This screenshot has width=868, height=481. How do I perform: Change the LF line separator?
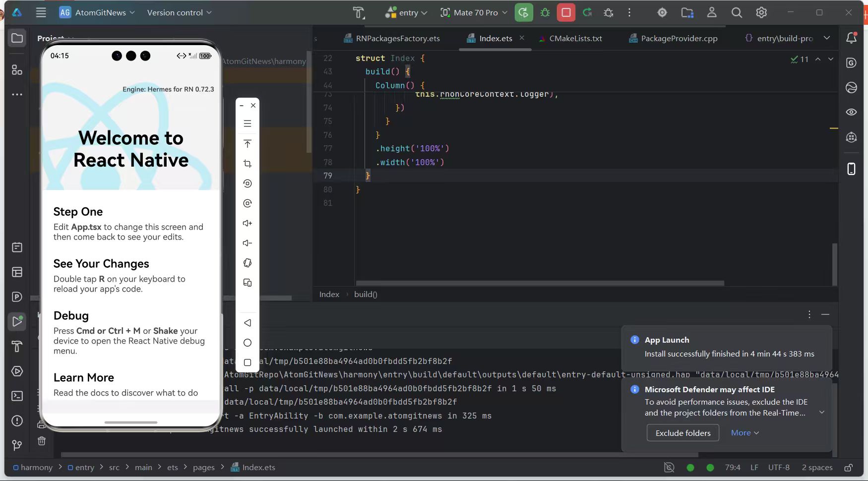pos(754,467)
